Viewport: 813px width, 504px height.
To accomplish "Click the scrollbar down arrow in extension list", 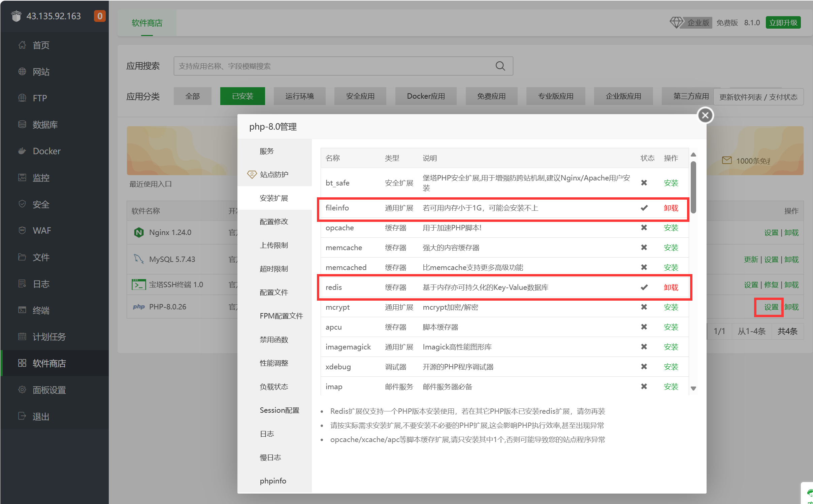I will (693, 388).
